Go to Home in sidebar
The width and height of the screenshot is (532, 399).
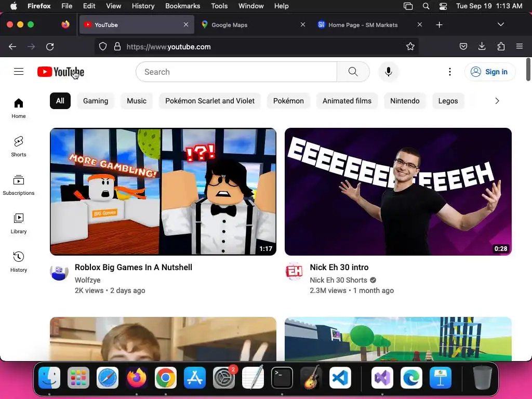[x=19, y=108]
